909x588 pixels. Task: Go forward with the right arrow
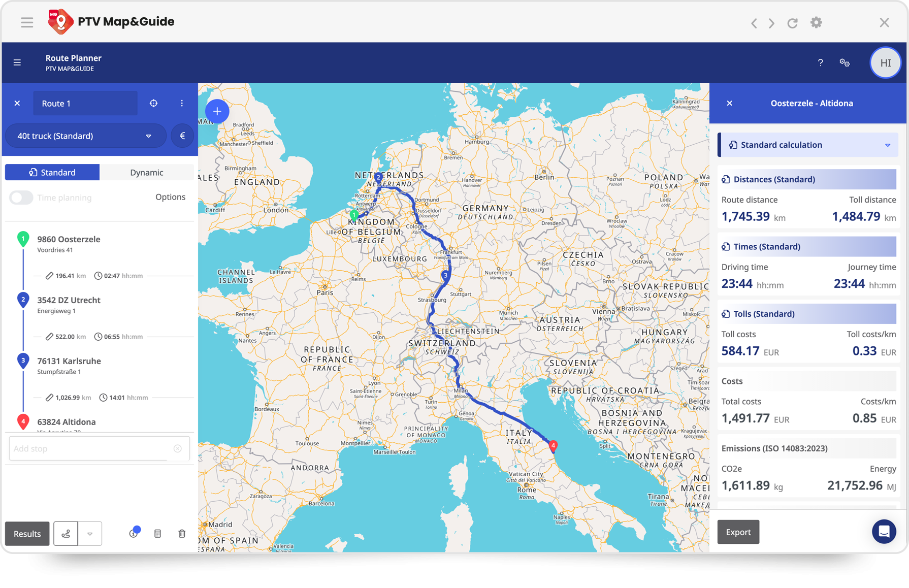pos(771,23)
